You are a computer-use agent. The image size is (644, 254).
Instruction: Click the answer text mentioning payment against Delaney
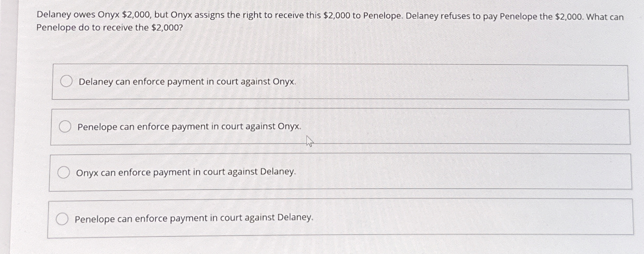tap(194, 219)
